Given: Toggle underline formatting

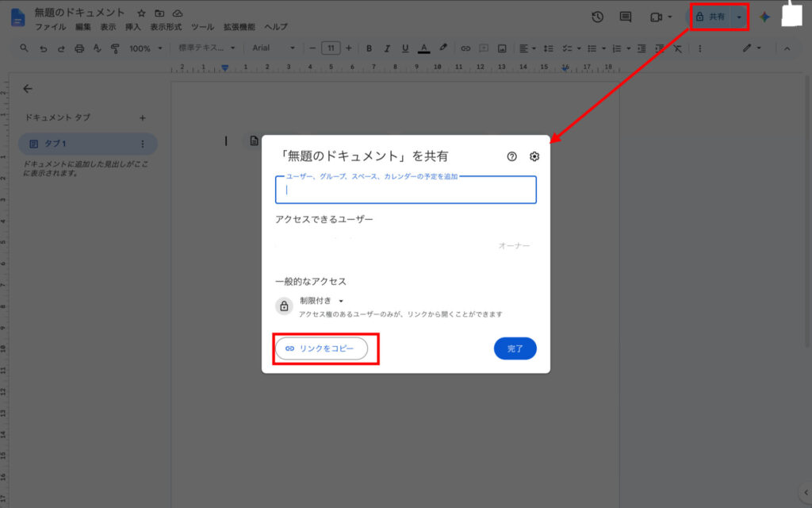Looking at the screenshot, I should pos(405,48).
